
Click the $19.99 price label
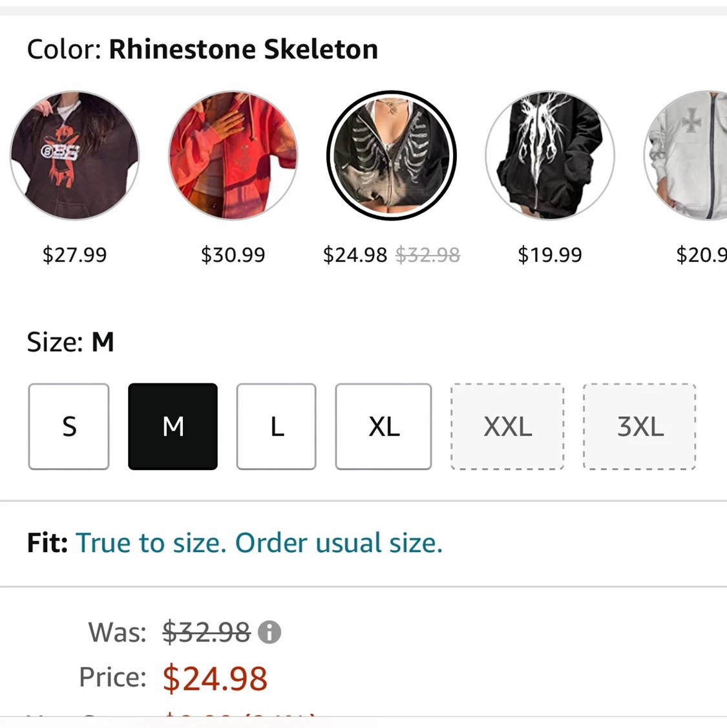[x=550, y=255]
